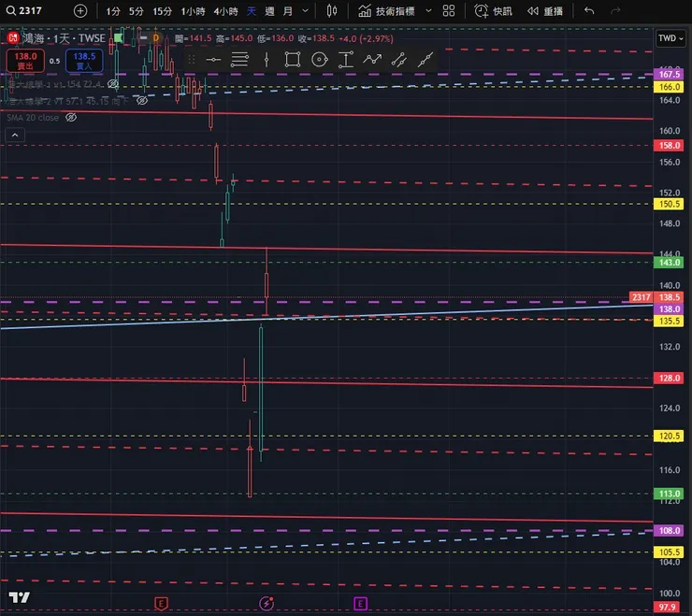Click the green 113.0 price label
This screenshot has width=692, height=616.
669,494
